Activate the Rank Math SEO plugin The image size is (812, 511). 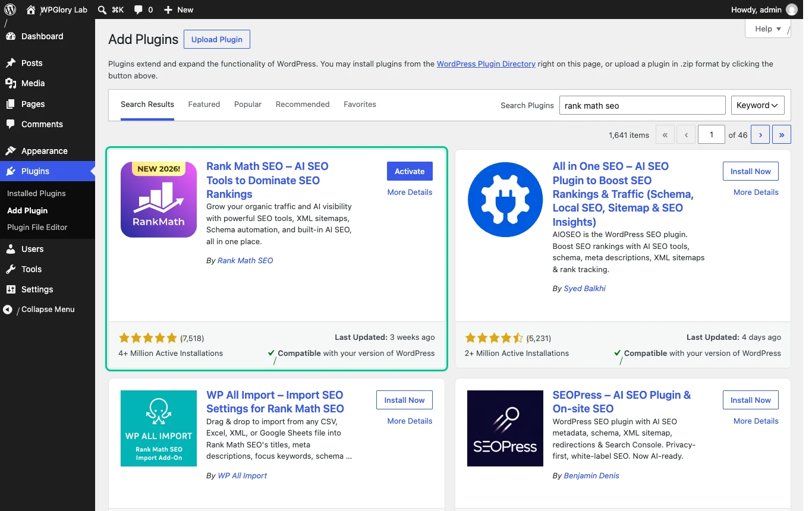point(410,171)
